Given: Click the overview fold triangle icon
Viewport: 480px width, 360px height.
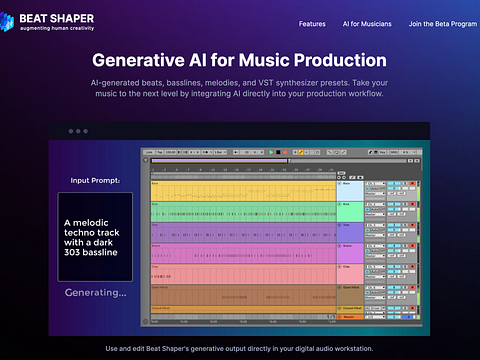Looking at the screenshot, I should pos(146,160).
